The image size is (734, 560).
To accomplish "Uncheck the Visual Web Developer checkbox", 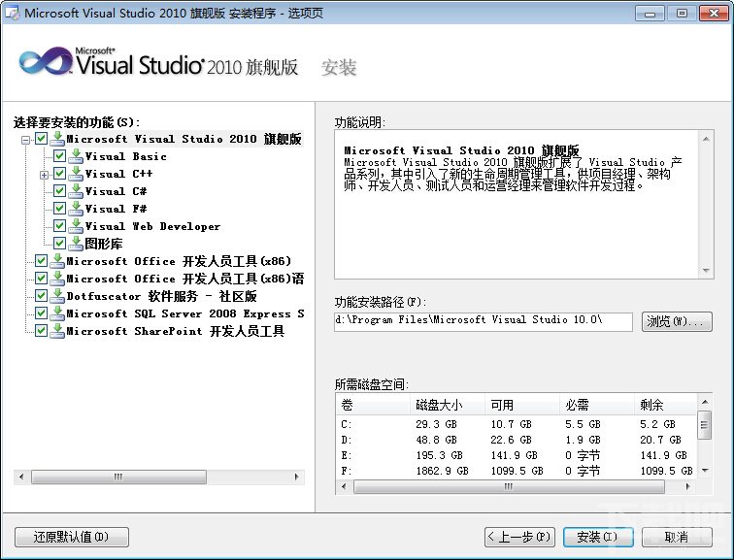I will (59, 226).
